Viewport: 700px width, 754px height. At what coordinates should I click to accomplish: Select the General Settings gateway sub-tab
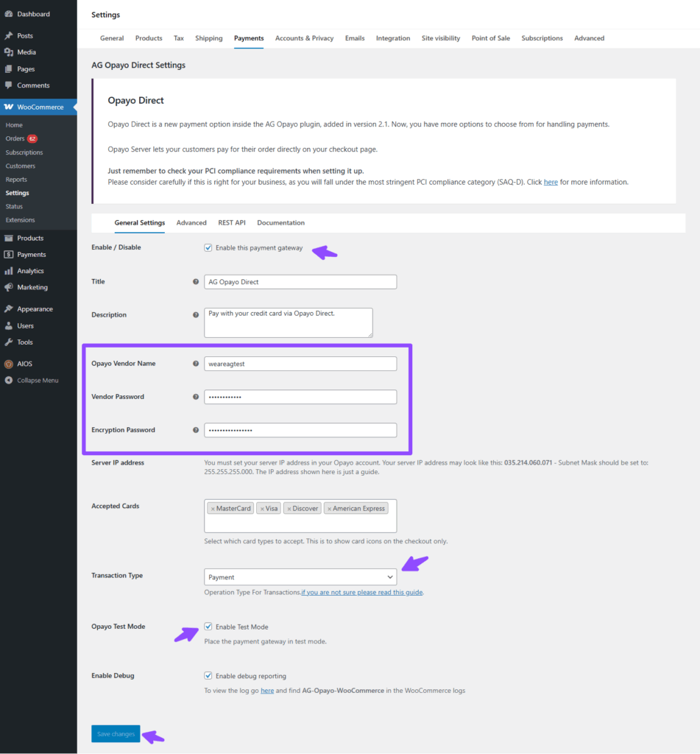(x=139, y=222)
